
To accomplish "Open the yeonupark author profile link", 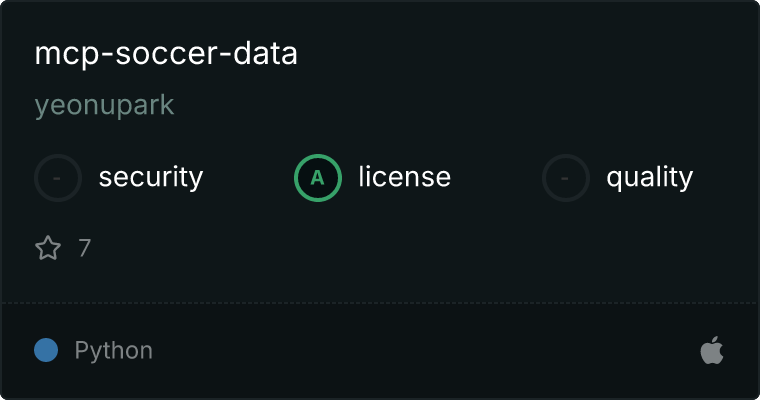I will tap(104, 106).
